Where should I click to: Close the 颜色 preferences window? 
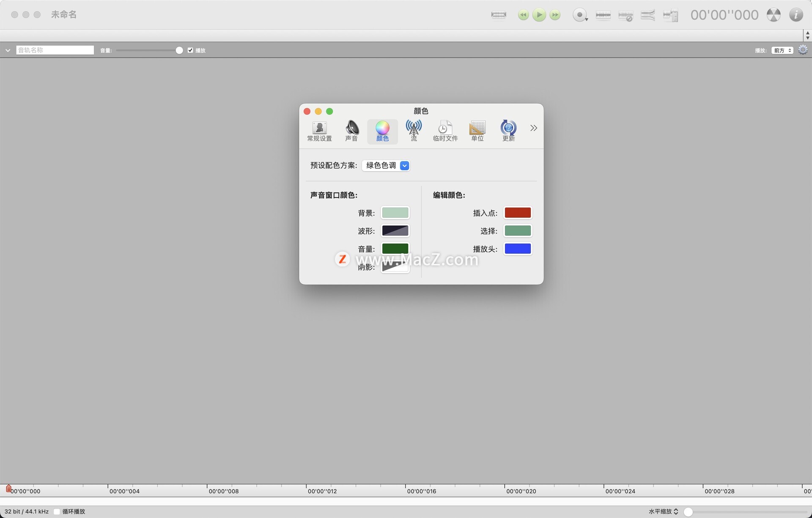307,111
